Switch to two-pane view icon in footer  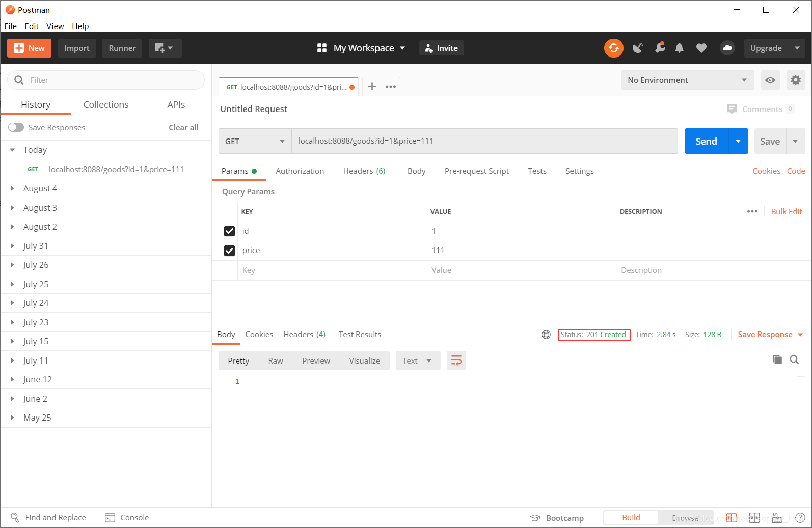point(754,518)
